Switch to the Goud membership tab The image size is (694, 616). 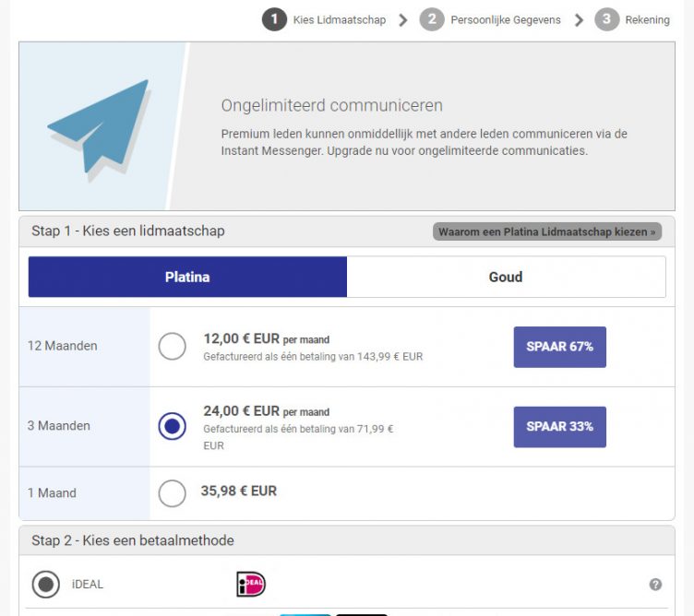pyautogui.click(x=506, y=277)
